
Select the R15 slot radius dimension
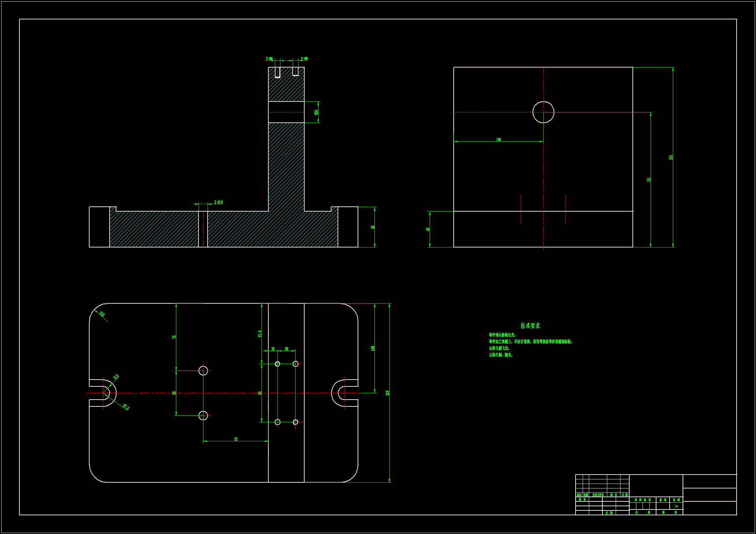point(116,377)
